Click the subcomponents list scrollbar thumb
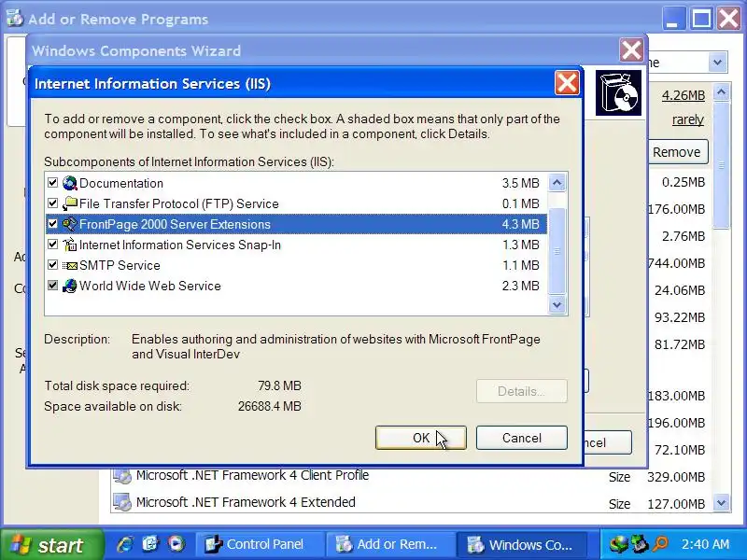 pyautogui.click(x=557, y=250)
